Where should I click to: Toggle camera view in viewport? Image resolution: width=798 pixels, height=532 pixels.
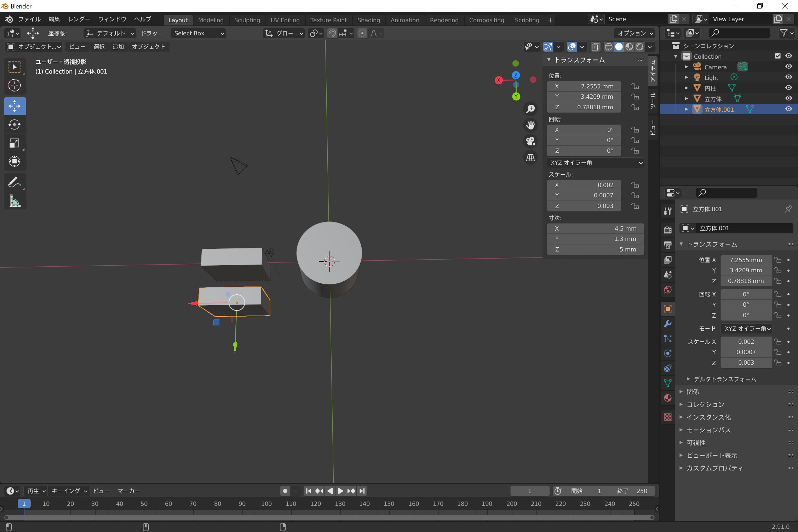[530, 141]
